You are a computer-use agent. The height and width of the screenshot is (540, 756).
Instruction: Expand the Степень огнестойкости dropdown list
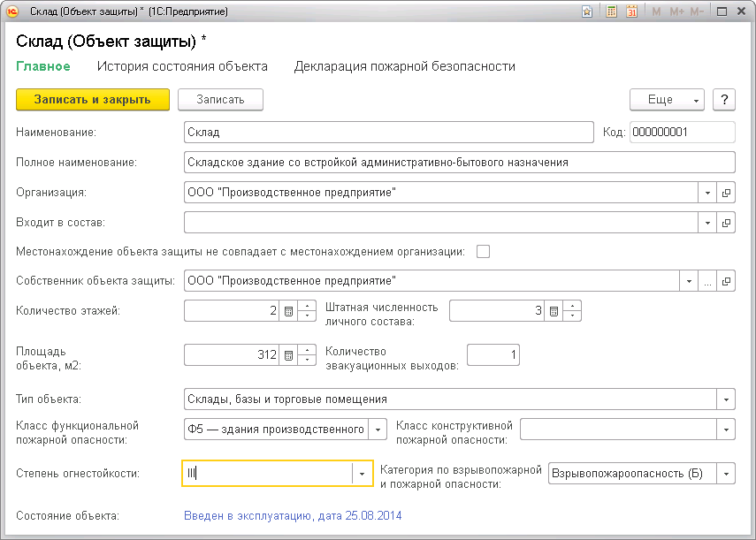pyautogui.click(x=363, y=474)
